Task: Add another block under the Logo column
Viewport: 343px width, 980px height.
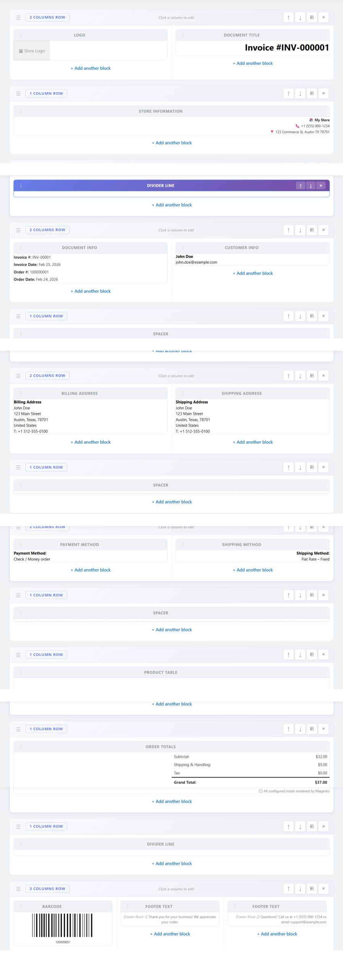Action: (91, 68)
